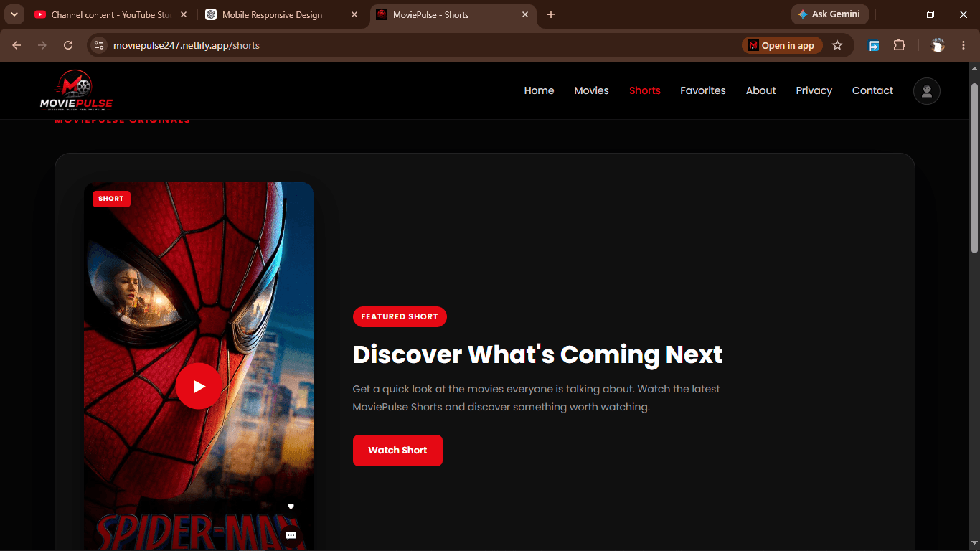Play the Spider-Man short video
The image size is (980, 551).
[x=199, y=386]
